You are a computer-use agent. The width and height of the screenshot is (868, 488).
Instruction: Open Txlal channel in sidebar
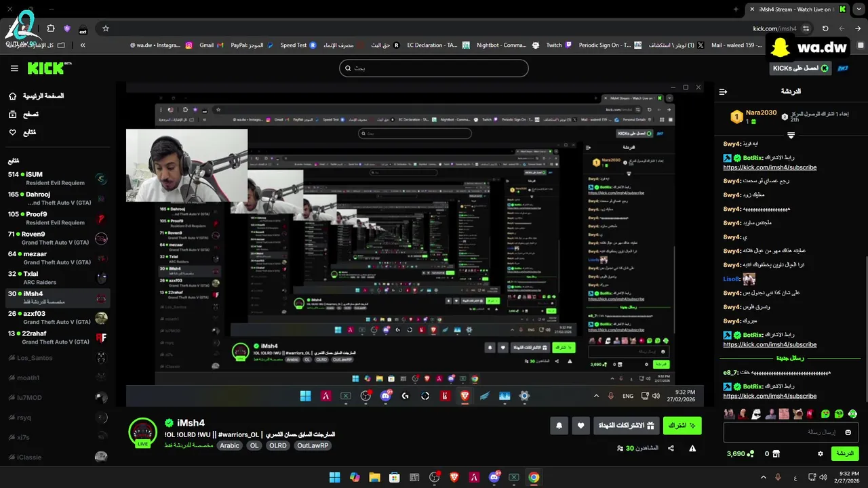58,278
